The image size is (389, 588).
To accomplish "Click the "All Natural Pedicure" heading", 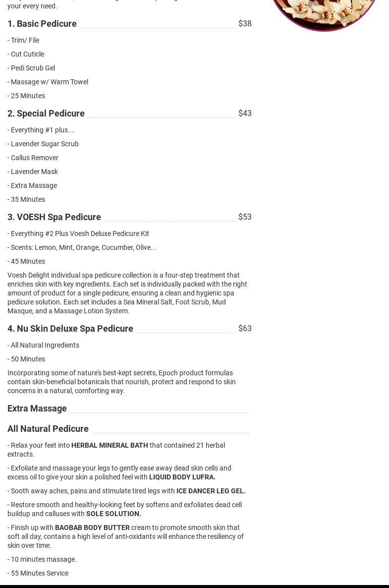I will (x=48, y=429).
